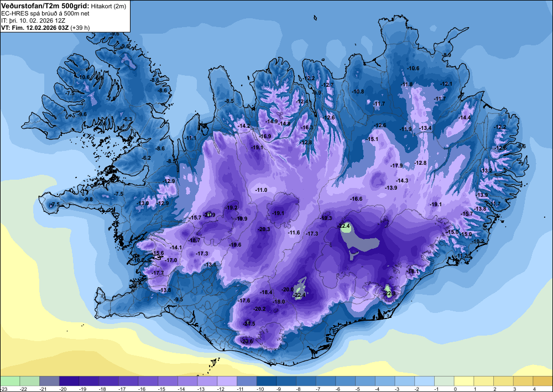
Task: Select the light green legend swatch between -23 and -22
Action: point(10,381)
